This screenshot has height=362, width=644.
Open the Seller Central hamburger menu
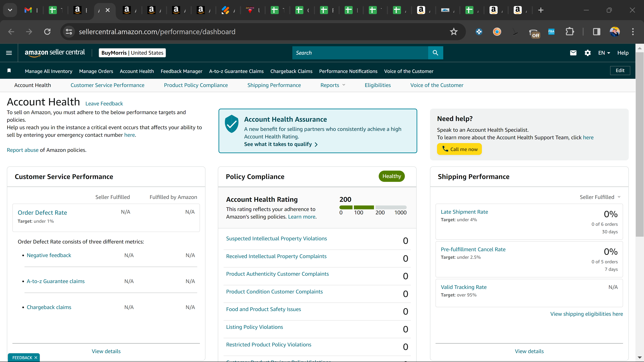[x=9, y=53]
